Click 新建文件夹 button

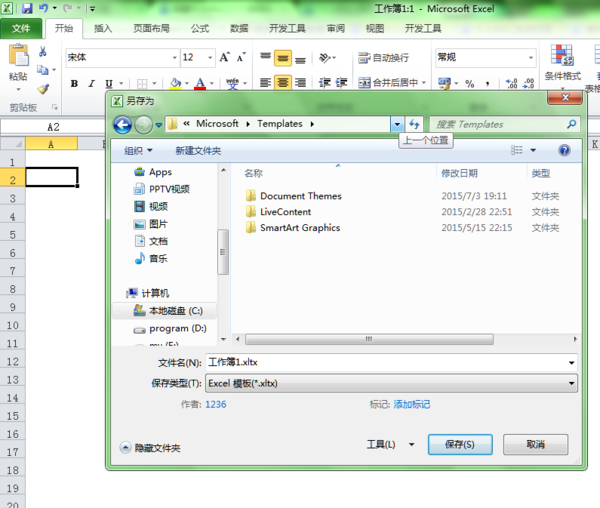[198, 151]
